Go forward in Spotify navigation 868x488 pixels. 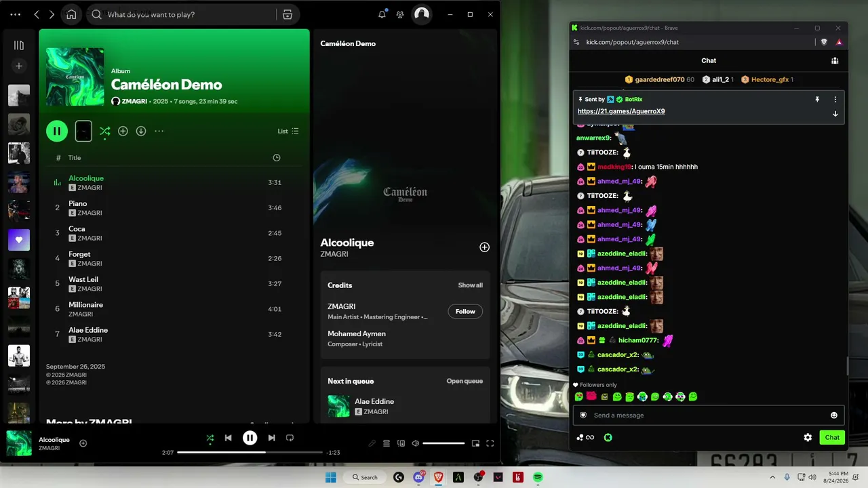pyautogui.click(x=52, y=14)
